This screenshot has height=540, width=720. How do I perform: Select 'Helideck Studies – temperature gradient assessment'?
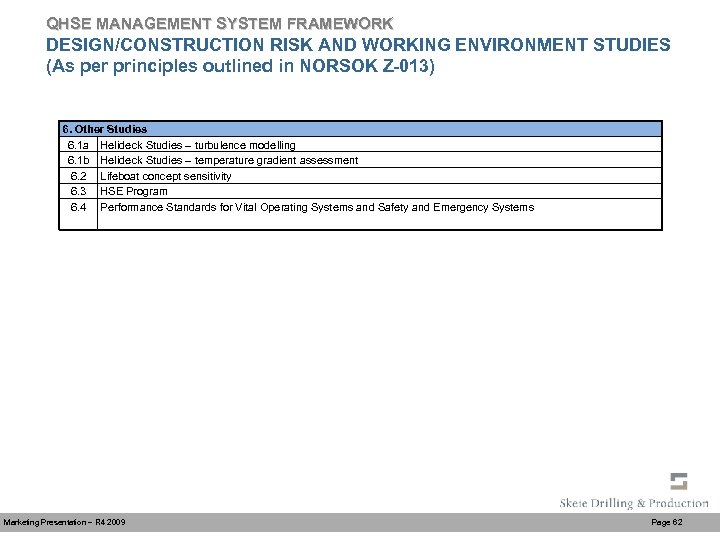coord(229,160)
